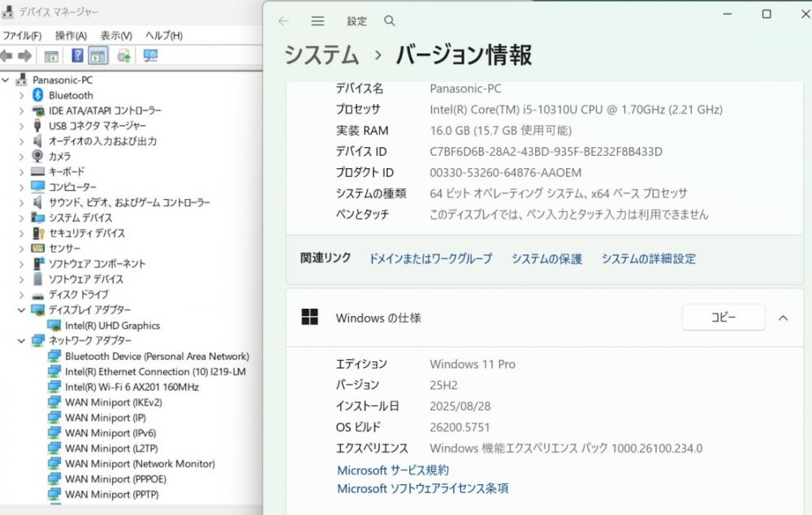Click the Settings search magnifier icon
This screenshot has width=812, height=515.
pos(390,21)
